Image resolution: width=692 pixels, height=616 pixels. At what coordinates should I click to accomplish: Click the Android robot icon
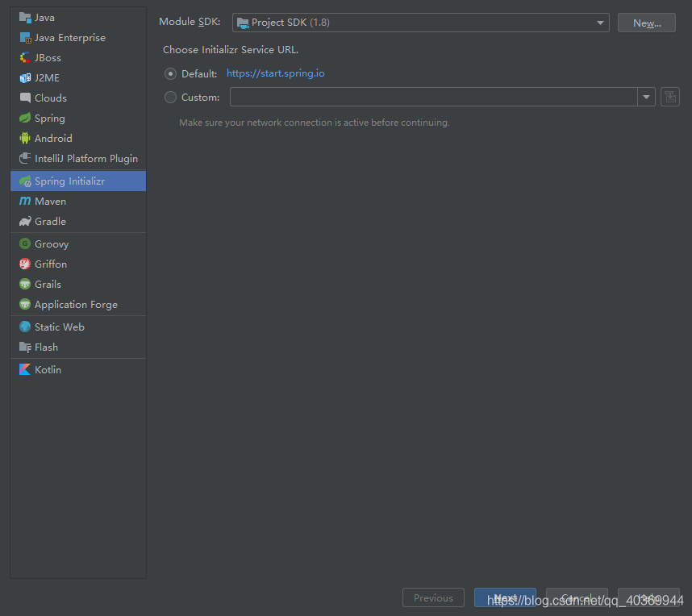[x=25, y=138]
